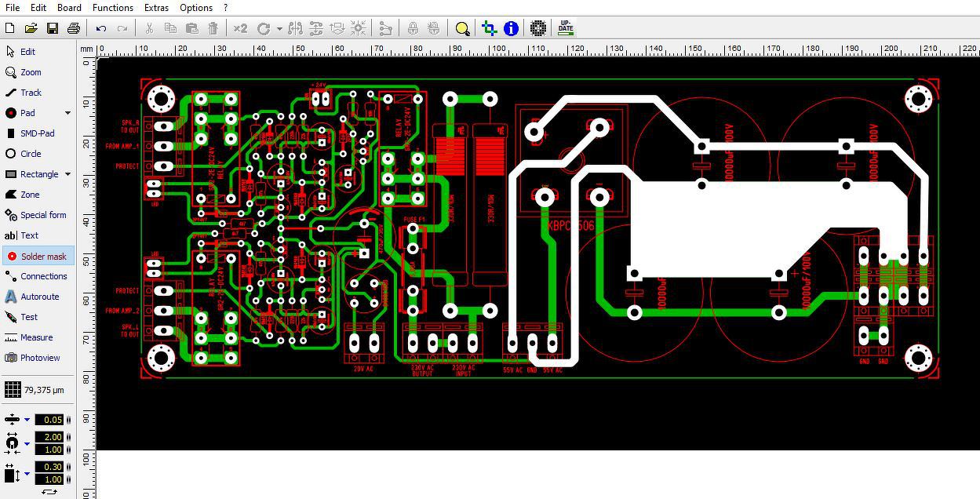Open the Extras menu

(156, 7)
